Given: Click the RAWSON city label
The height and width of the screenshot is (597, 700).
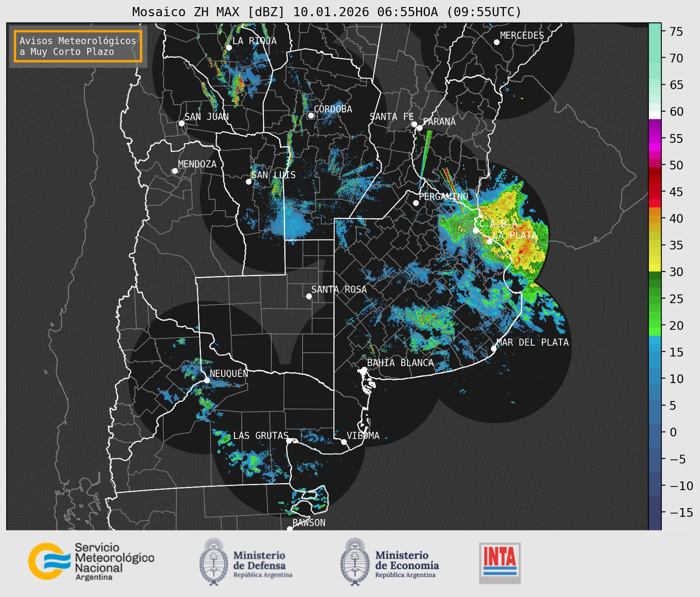Looking at the screenshot, I should tap(309, 523).
